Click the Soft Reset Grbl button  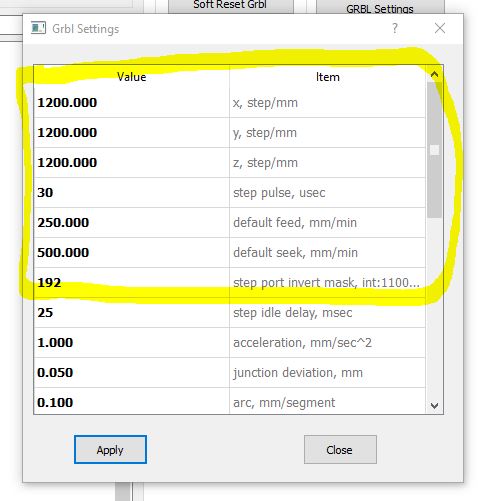pyautogui.click(x=230, y=6)
